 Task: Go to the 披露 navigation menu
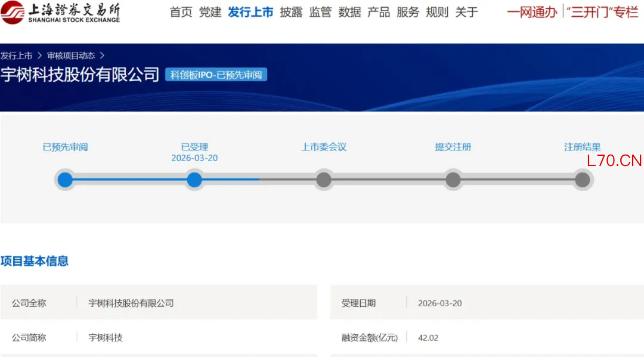pyautogui.click(x=291, y=13)
